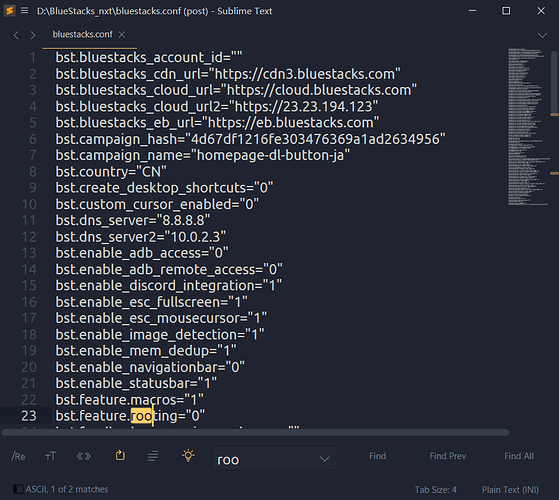Screen dimensions: 559x500
Task: Go to the next tab with forward arrow
Action: tap(33, 35)
